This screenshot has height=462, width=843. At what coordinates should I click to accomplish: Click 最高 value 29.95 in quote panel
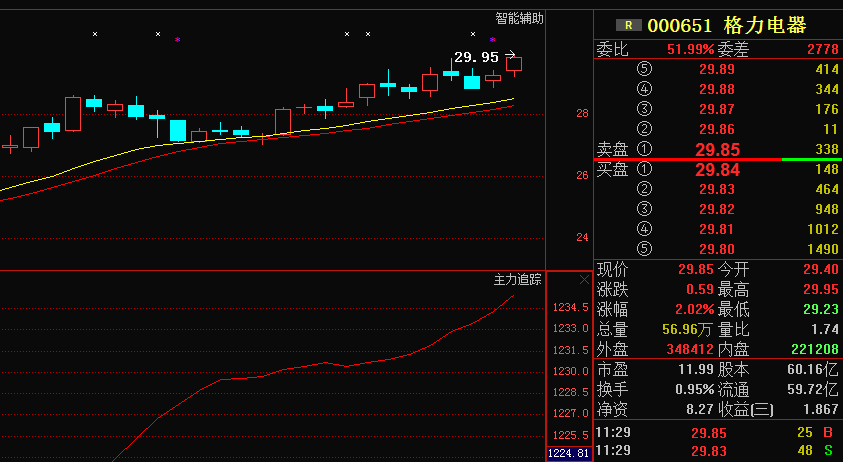[821, 289]
